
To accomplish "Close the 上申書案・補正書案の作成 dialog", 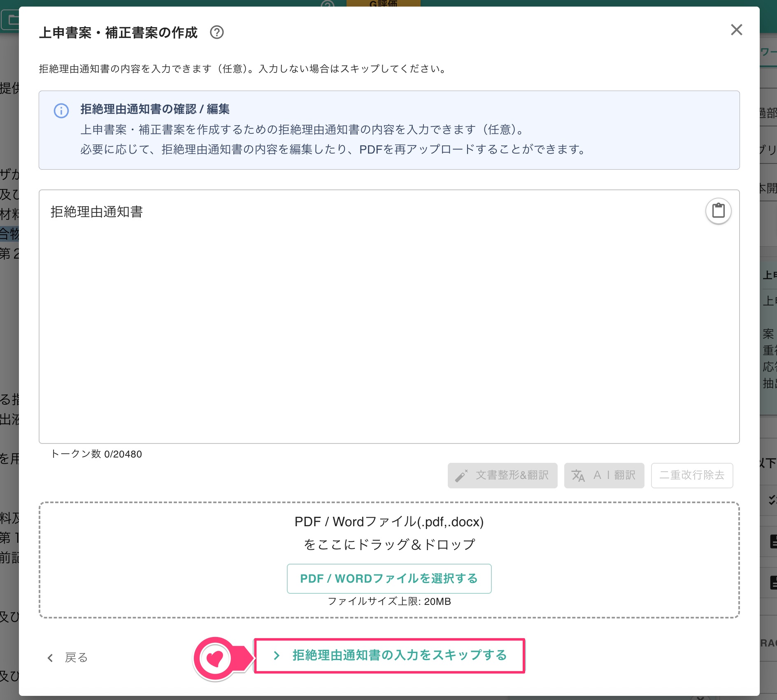I will tap(736, 30).
